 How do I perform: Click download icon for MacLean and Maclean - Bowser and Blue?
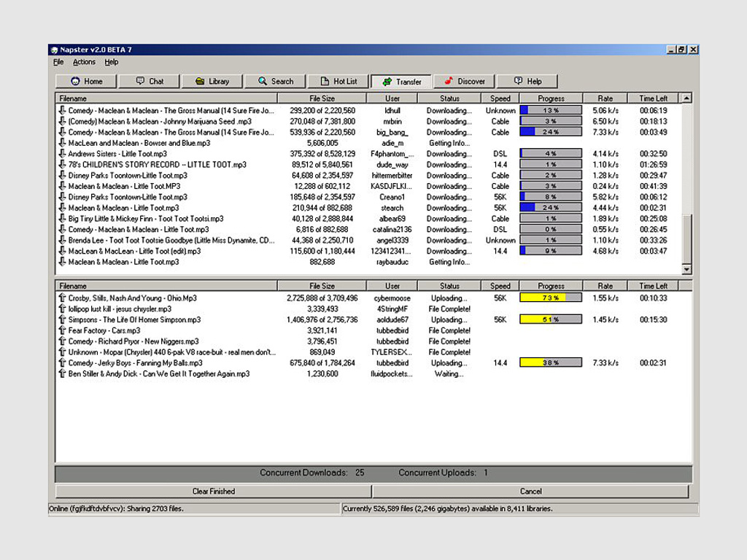(62, 143)
